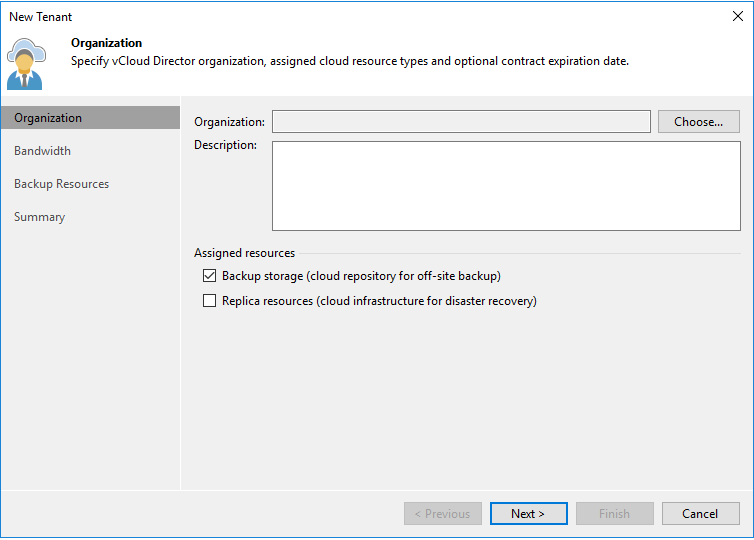
Task: Focus the Organization text field
Action: [461, 122]
